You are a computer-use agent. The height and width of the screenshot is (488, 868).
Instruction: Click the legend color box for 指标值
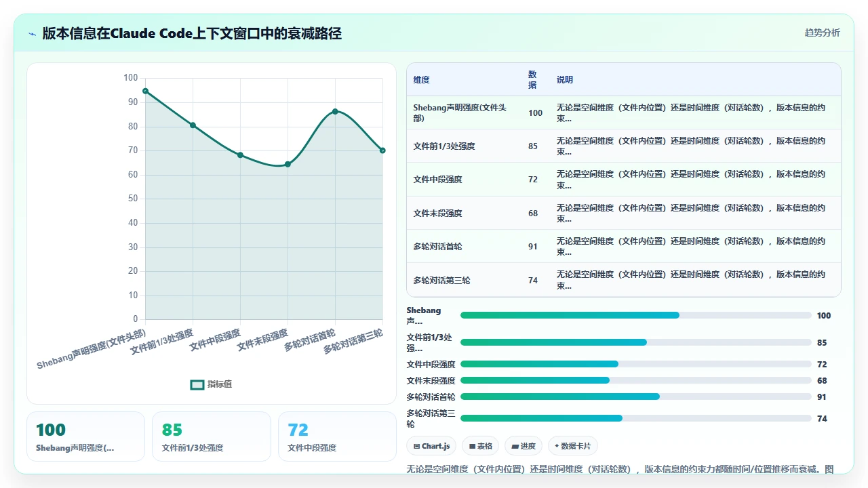[197, 384]
